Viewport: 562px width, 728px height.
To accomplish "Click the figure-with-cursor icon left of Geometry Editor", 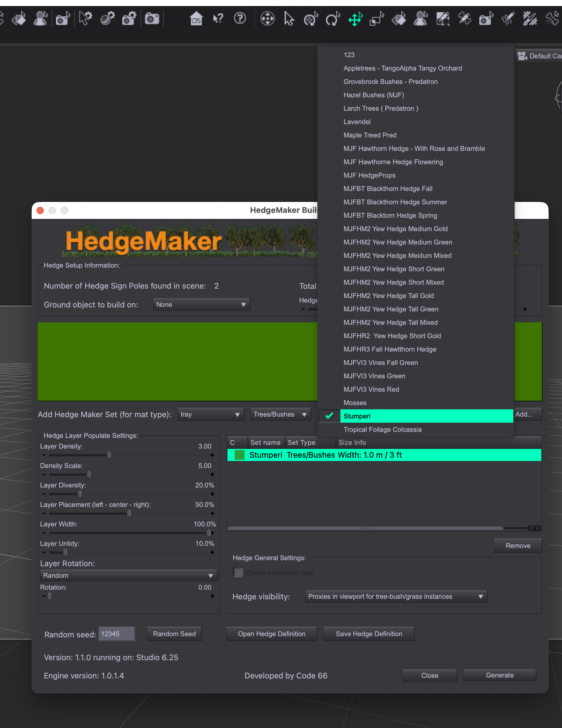I will [x=421, y=19].
